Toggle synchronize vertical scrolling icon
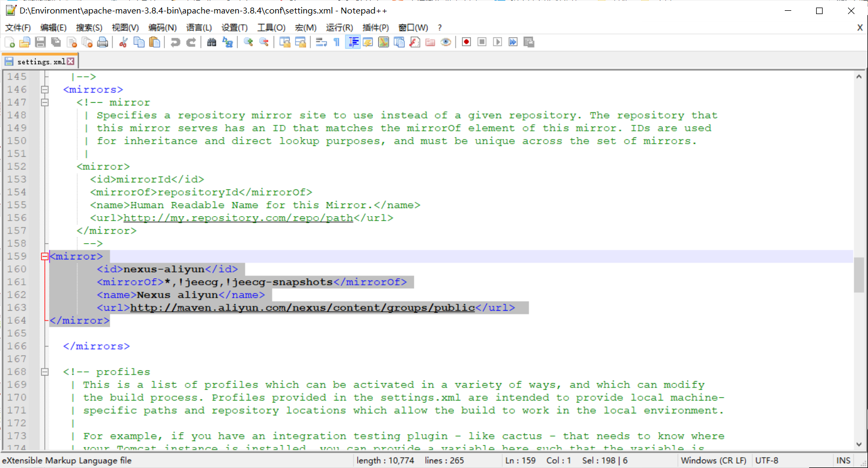This screenshot has height=468, width=868. pyautogui.click(x=285, y=42)
